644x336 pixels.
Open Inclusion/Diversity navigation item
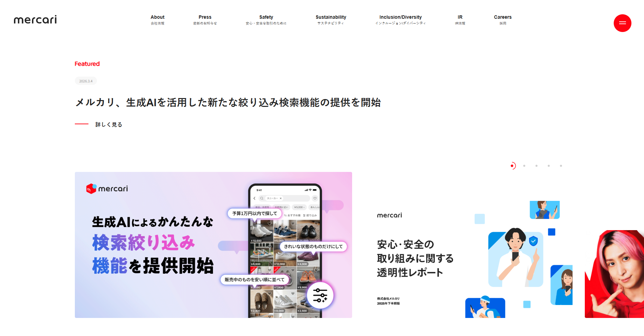(x=400, y=19)
